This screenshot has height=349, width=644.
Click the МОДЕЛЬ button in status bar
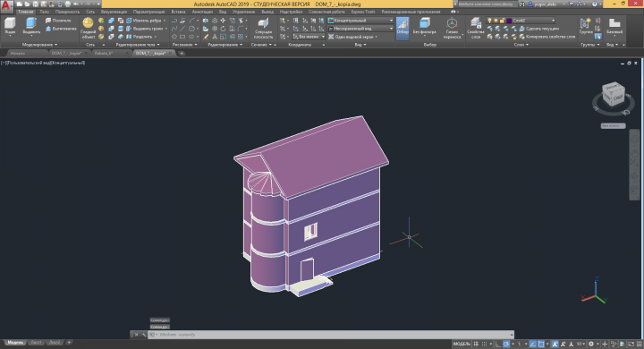(462, 344)
